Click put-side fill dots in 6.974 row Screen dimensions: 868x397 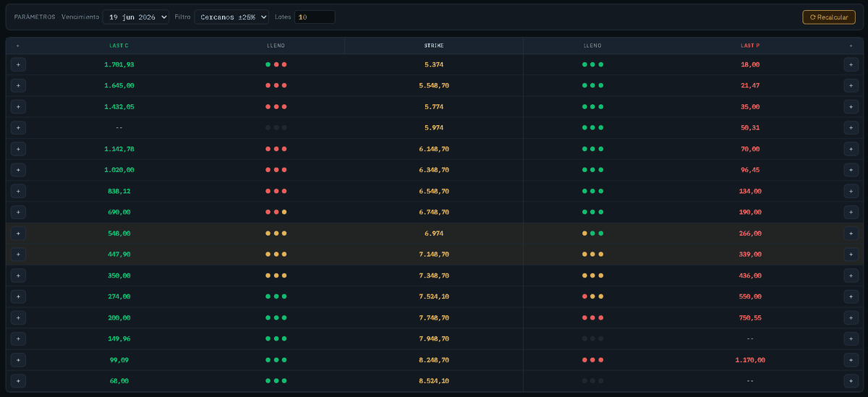592,234
